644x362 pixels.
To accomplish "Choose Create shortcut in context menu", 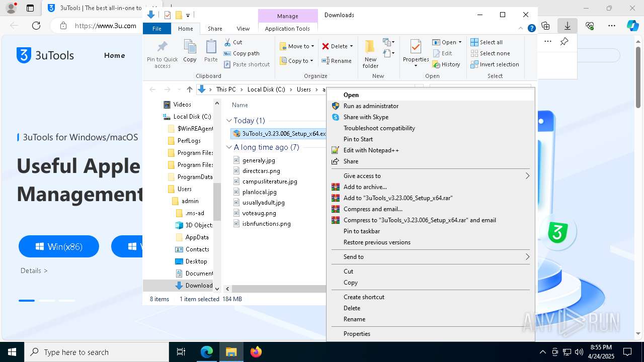I will tap(430, 297).
